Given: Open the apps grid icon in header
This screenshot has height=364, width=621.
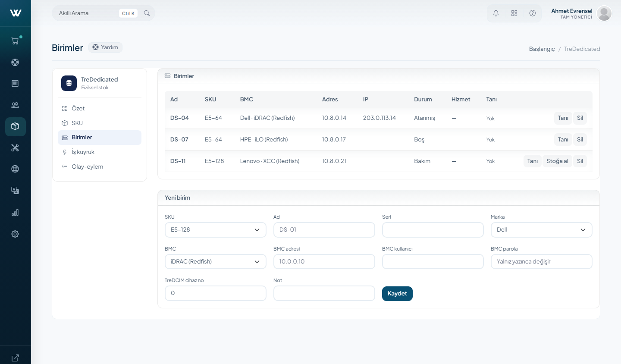Looking at the screenshot, I should [x=514, y=13].
